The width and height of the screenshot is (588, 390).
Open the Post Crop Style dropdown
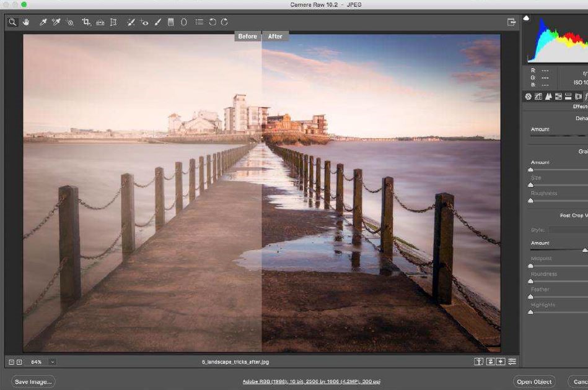point(568,230)
